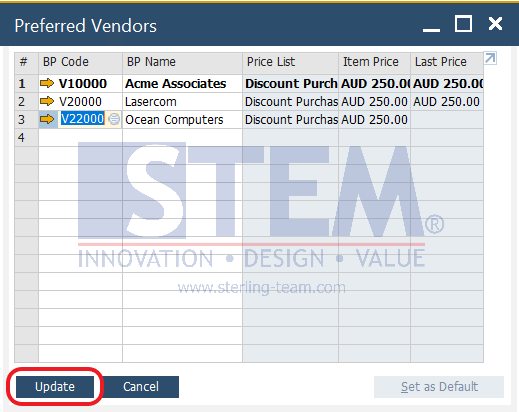Close the Preferred Vendors window
Image resolution: width=519 pixels, height=412 pixels.
coord(495,24)
